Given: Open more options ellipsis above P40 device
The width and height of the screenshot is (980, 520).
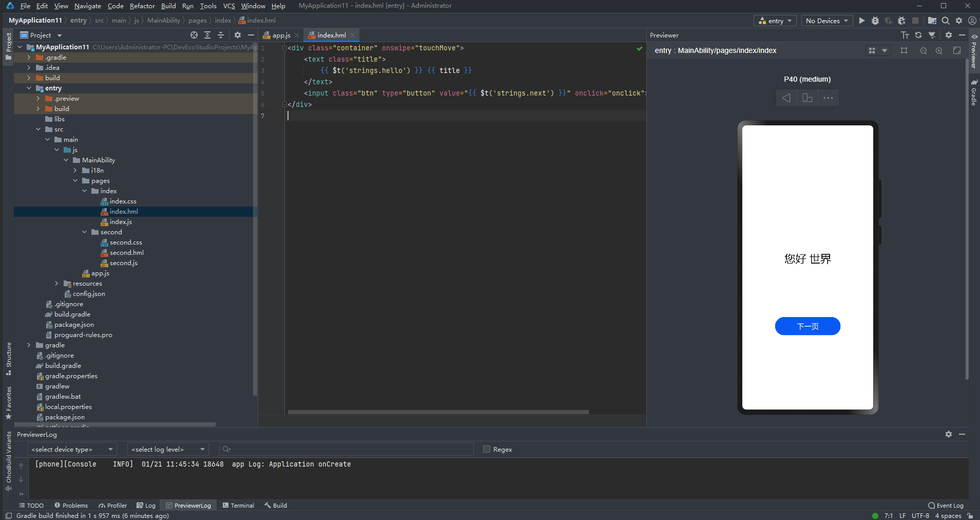Looking at the screenshot, I should coord(829,98).
